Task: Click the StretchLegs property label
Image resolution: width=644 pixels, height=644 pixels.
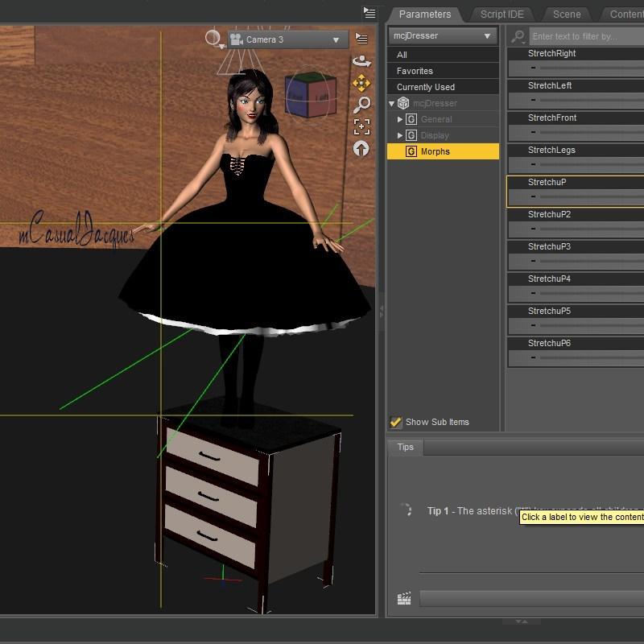Action: (551, 150)
